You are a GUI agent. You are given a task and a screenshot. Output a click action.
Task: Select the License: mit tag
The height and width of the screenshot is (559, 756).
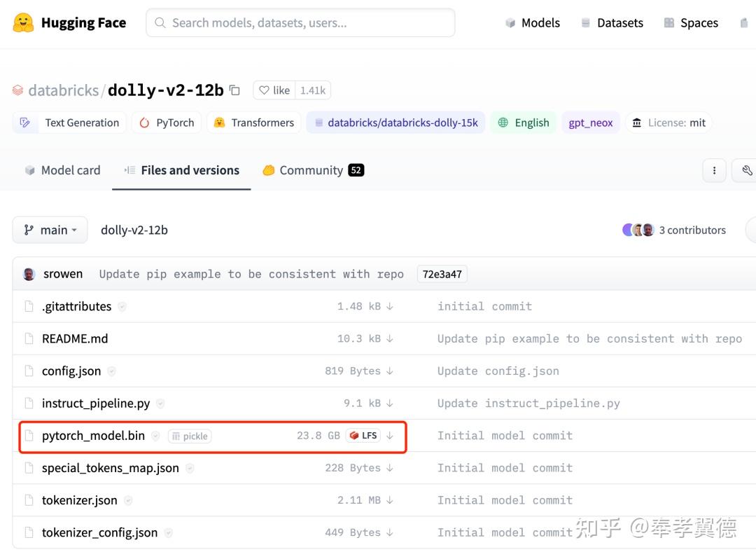pyautogui.click(x=668, y=123)
